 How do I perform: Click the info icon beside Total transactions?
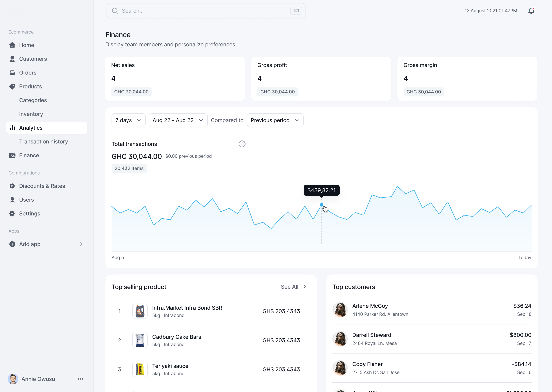pyautogui.click(x=242, y=144)
